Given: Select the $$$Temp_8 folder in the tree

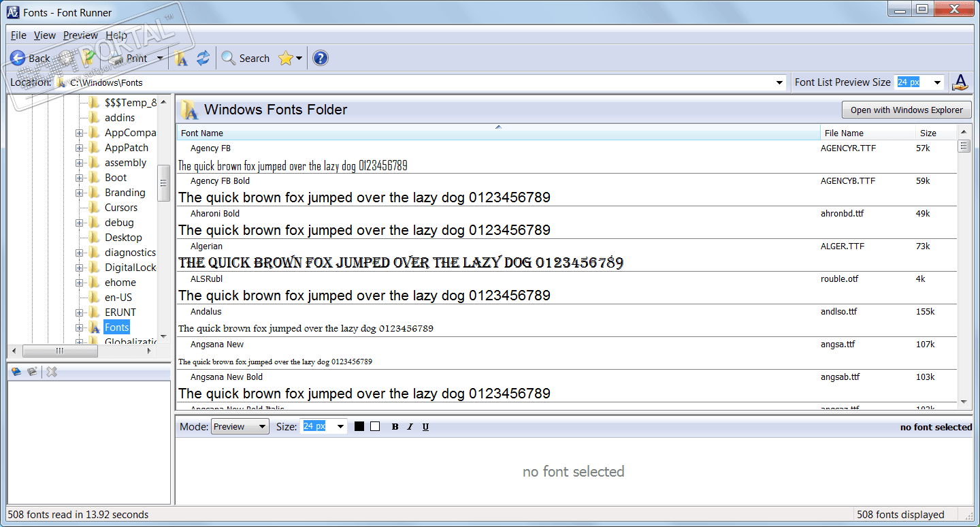Looking at the screenshot, I should point(131,103).
